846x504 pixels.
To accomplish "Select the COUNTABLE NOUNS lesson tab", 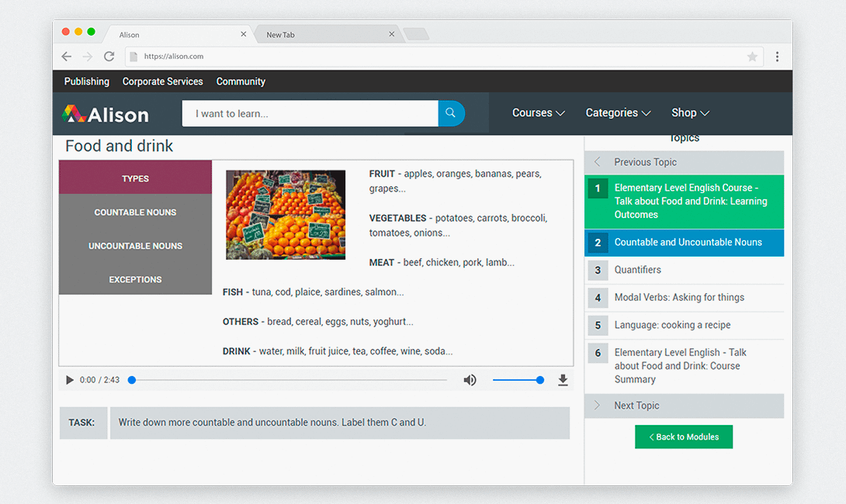I will click(135, 212).
